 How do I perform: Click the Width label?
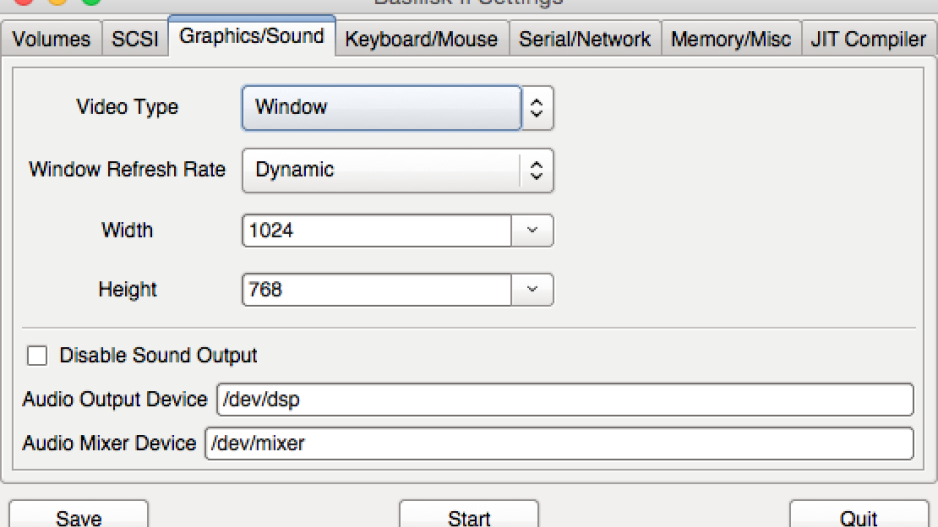tap(127, 230)
